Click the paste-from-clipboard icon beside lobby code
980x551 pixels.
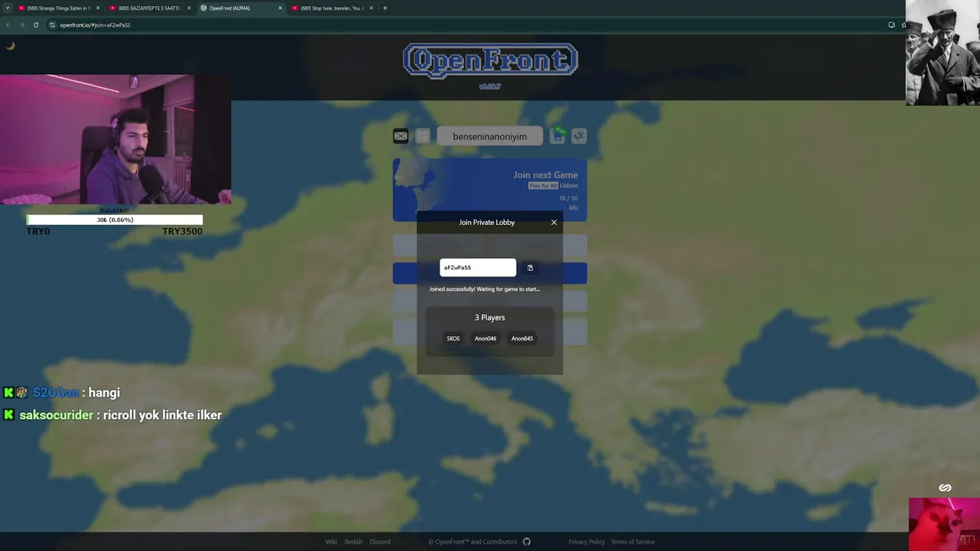(530, 268)
